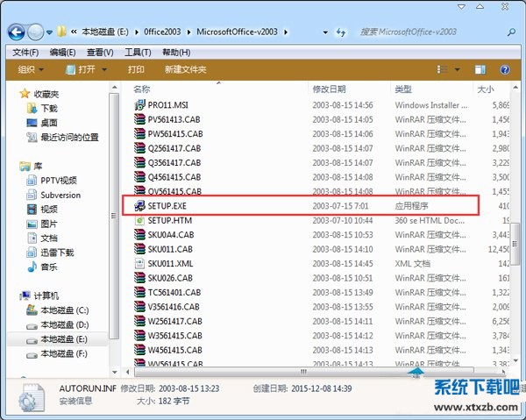The image size is (526, 420).
Task: Click the SETUP.HTM file icon
Action: tap(140, 220)
